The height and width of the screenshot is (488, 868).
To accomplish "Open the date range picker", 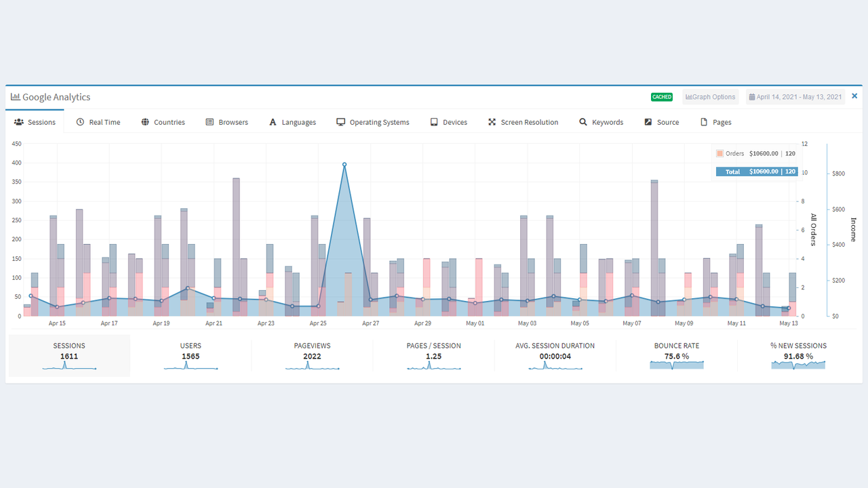I will pyautogui.click(x=795, y=97).
